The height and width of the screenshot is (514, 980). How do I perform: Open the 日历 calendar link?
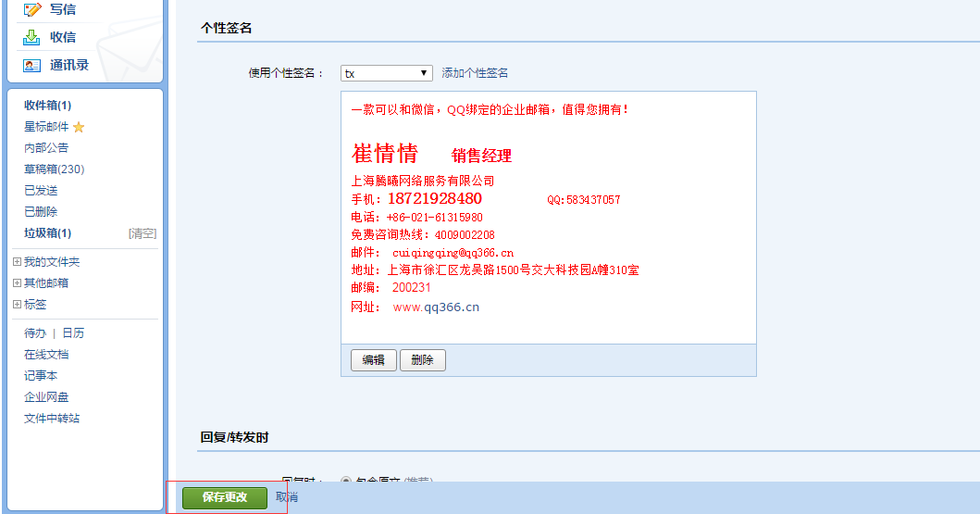(x=73, y=333)
